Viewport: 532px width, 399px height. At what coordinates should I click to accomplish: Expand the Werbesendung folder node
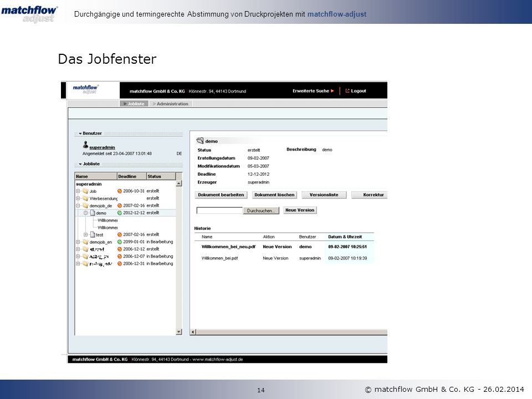tap(78, 198)
